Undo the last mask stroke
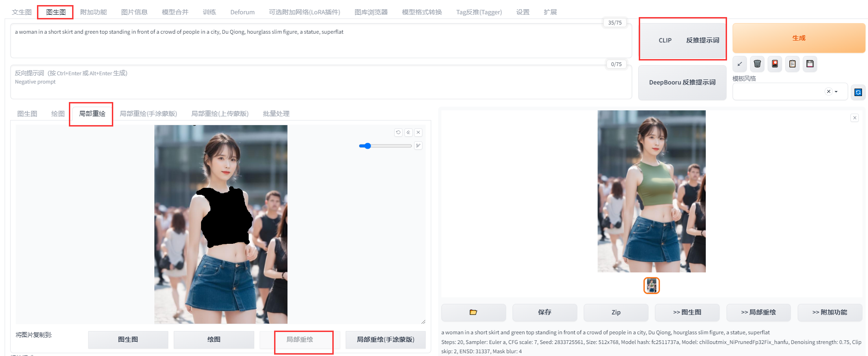 (398, 133)
